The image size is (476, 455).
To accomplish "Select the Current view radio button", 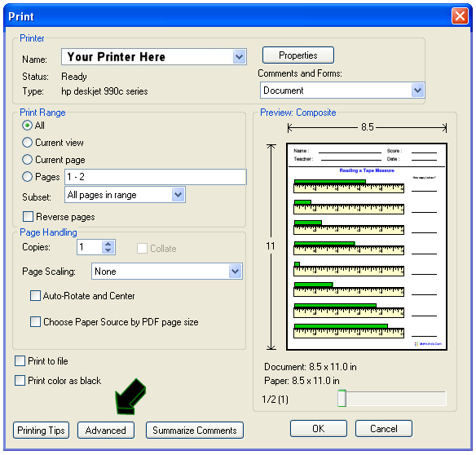I will (28, 143).
